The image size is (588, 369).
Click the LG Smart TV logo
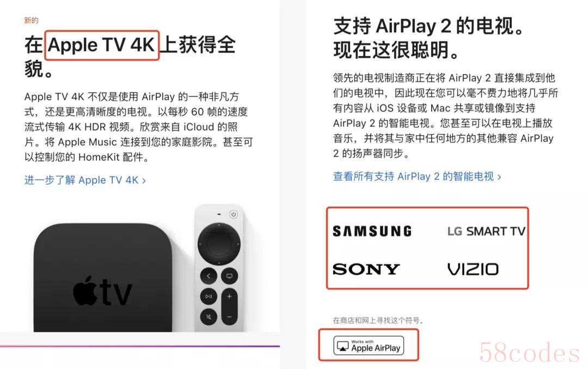pos(486,231)
